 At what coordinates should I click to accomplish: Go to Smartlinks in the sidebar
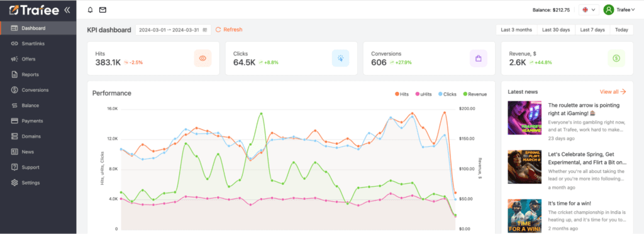point(38,43)
